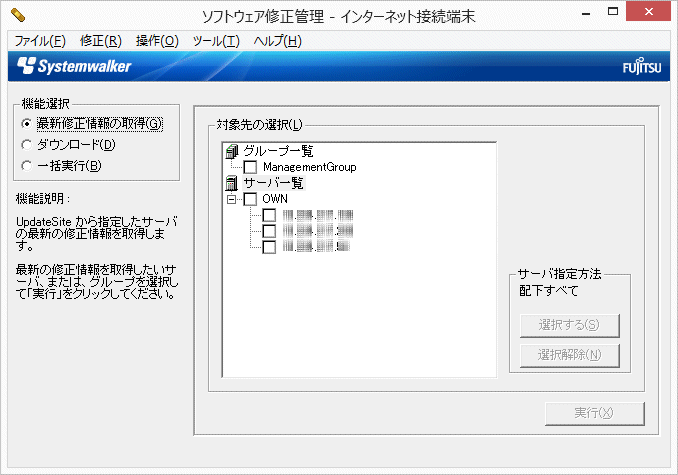
Task: Collapse the OWN tree node
Action: pos(231,199)
